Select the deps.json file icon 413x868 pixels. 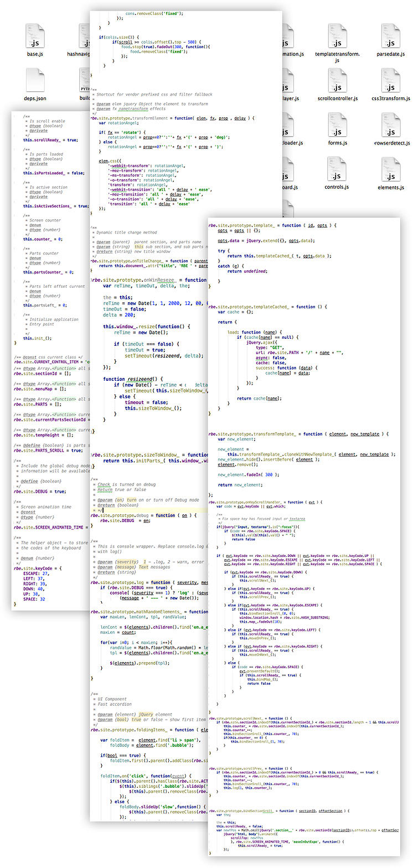tap(35, 81)
